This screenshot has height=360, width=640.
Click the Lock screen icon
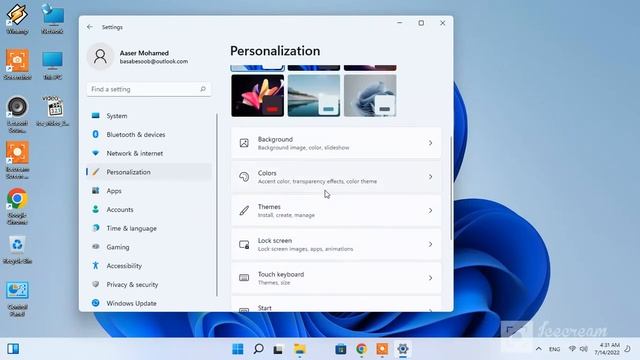tap(244, 244)
